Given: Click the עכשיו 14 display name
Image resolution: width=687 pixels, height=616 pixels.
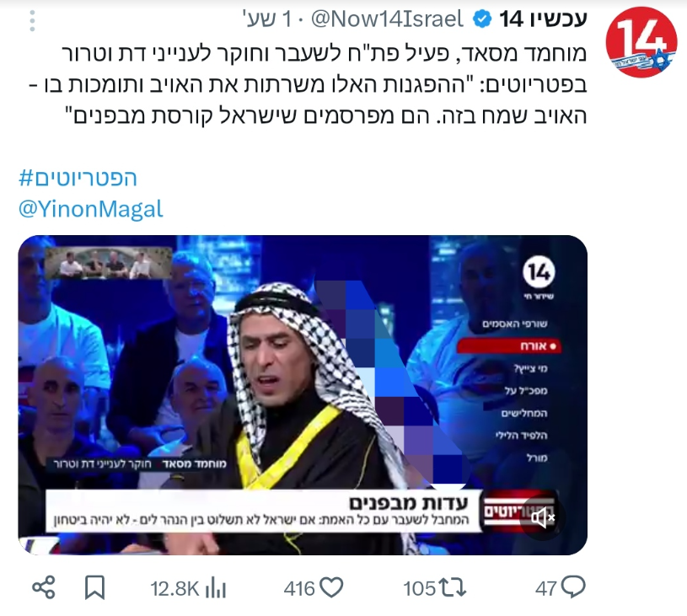Looking at the screenshot, I should (x=543, y=19).
